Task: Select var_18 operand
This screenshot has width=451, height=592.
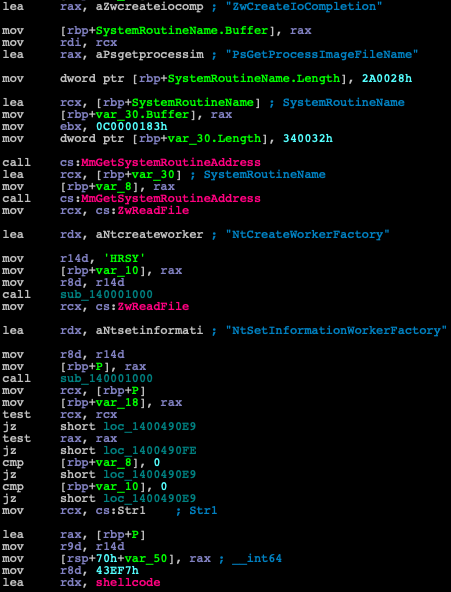Action: [117, 402]
